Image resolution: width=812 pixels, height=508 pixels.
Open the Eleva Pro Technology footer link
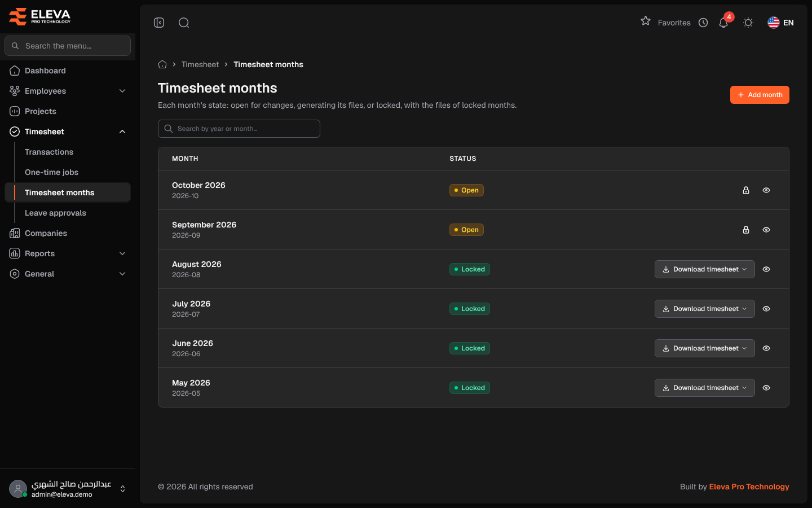pyautogui.click(x=749, y=487)
